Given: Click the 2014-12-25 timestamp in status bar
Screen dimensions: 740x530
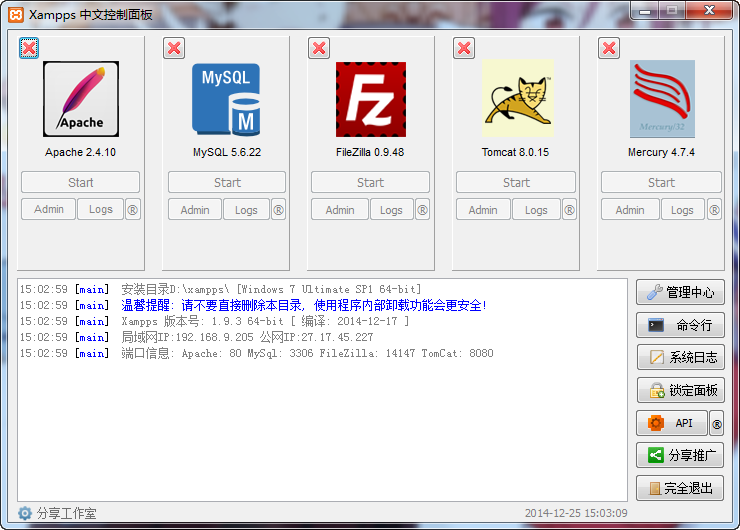Looking at the screenshot, I should coord(576,513).
